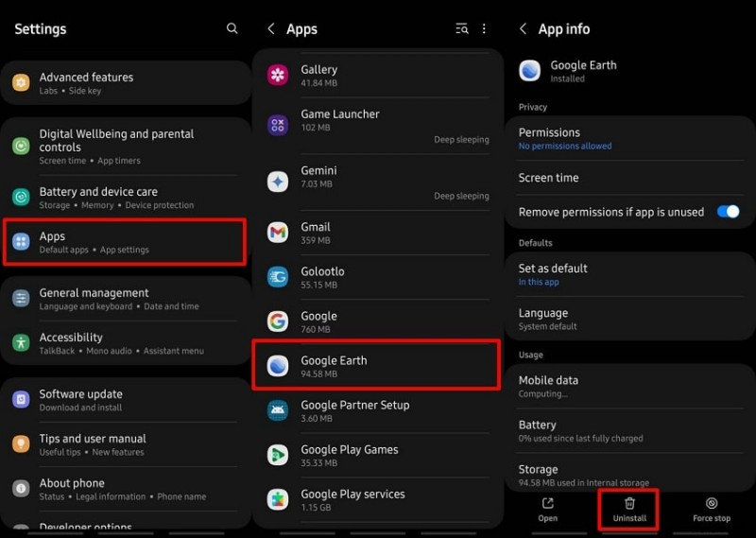
Task: Open Golootlo 55.15 MB entry
Action: (378, 277)
